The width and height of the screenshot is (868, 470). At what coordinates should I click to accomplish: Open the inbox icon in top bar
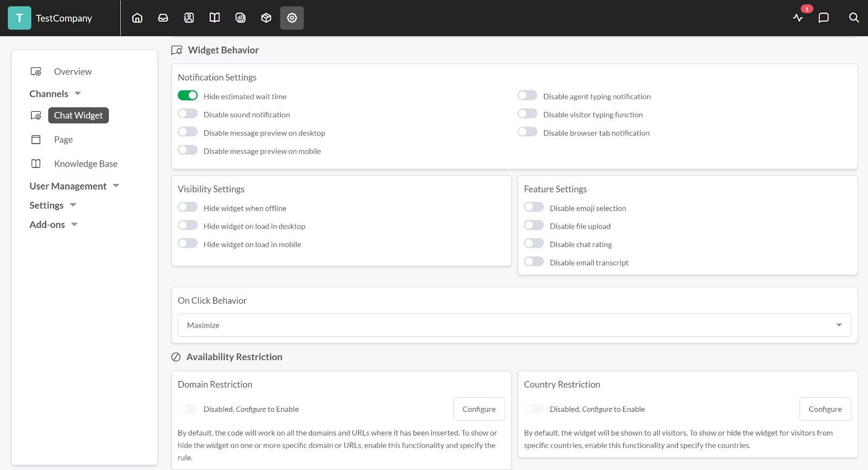point(163,18)
